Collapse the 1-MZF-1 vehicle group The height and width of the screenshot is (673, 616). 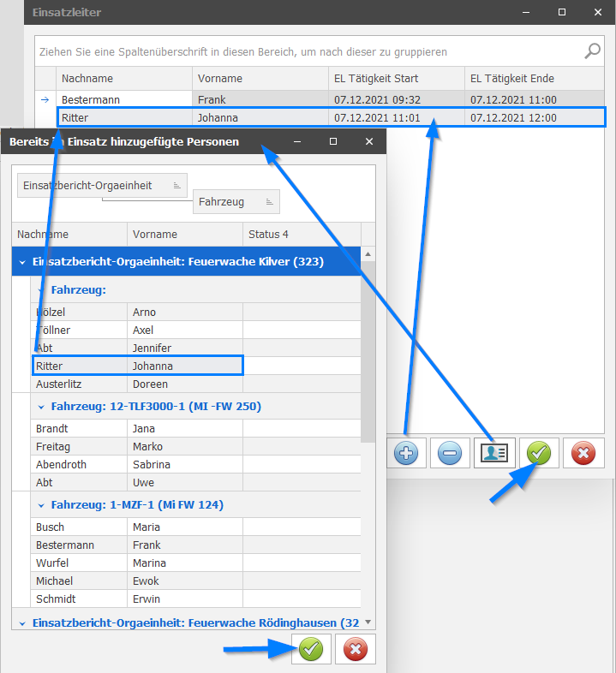[41, 505]
